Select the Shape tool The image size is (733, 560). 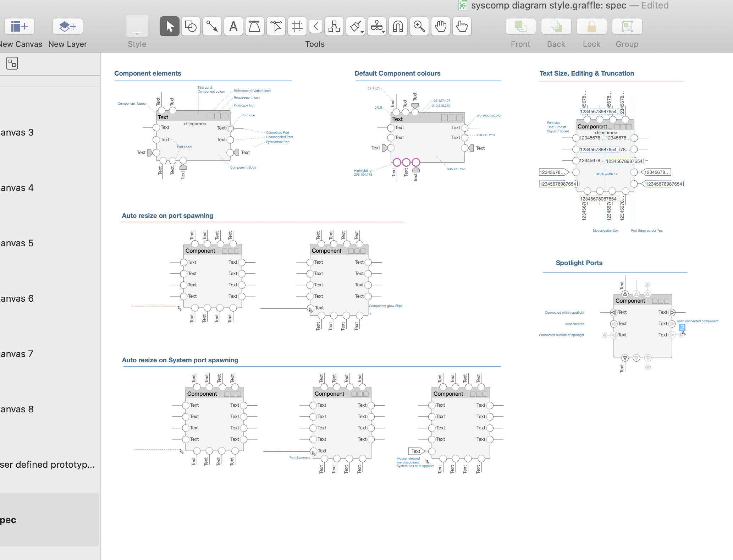[x=191, y=27]
